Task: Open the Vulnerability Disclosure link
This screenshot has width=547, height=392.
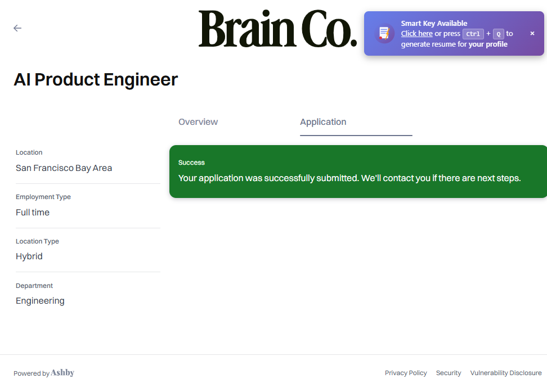Action: [506, 373]
